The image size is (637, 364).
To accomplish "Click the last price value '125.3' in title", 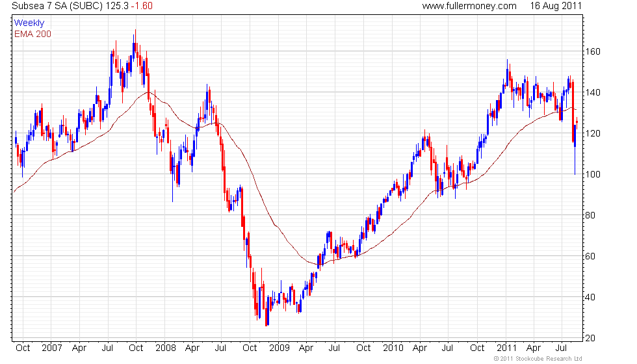I will click(117, 6).
